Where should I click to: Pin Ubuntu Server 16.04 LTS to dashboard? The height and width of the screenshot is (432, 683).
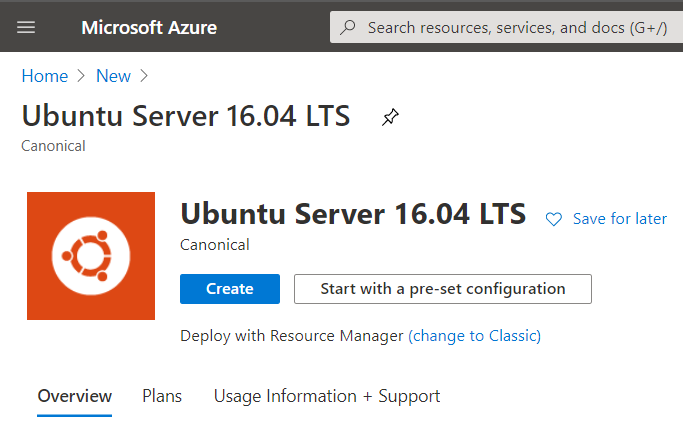point(390,118)
